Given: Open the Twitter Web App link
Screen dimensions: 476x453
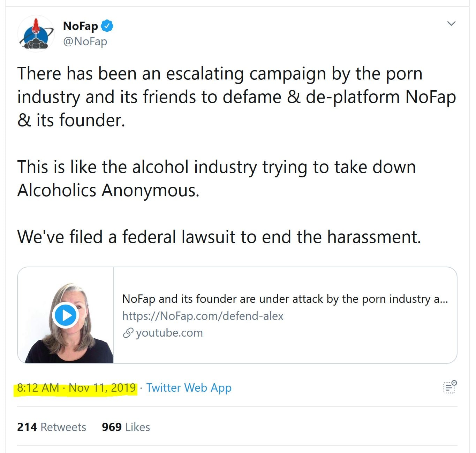Looking at the screenshot, I should pyautogui.click(x=189, y=388).
